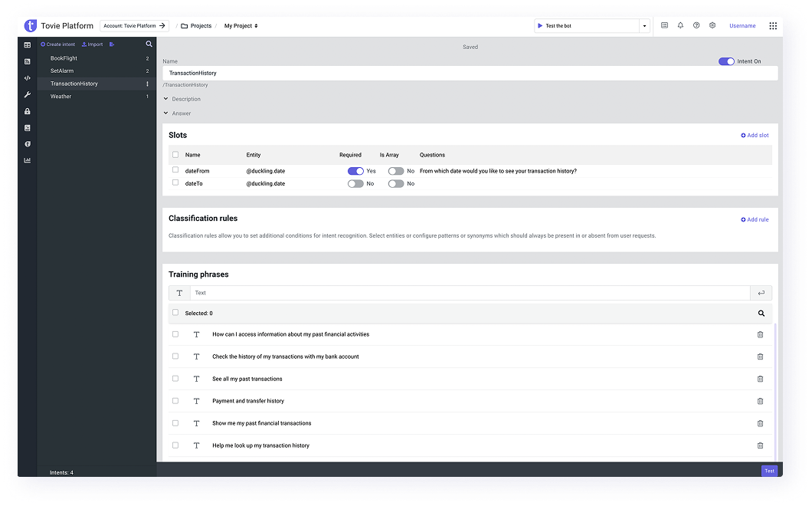Click T icon of 'Payment and transfer history'
This screenshot has width=812, height=506.
click(196, 401)
